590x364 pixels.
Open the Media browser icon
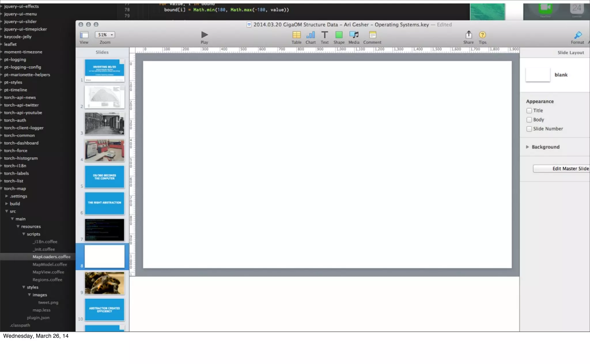coord(354,35)
